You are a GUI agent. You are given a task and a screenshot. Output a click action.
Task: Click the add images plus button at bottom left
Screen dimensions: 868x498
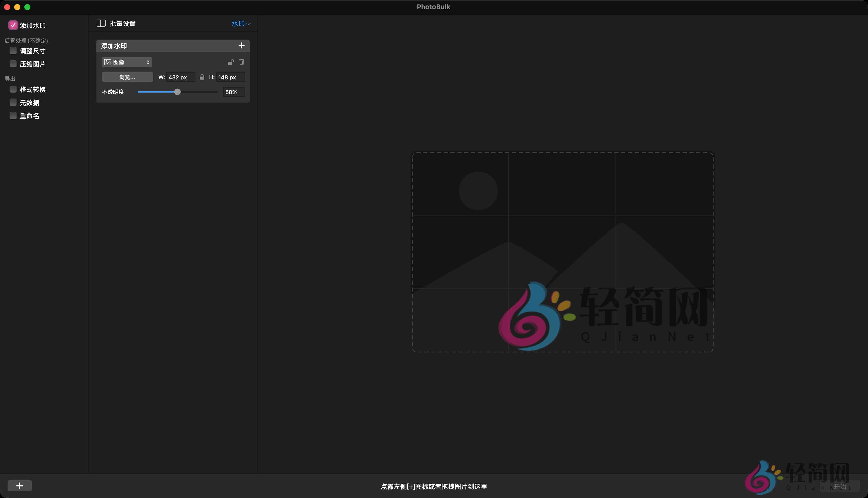(20, 486)
